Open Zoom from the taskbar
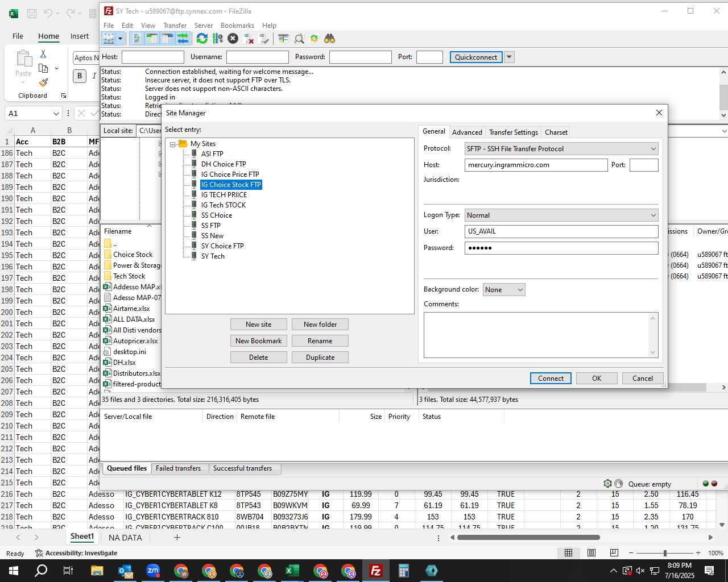Image resolution: width=728 pixels, height=582 pixels. pos(153,571)
